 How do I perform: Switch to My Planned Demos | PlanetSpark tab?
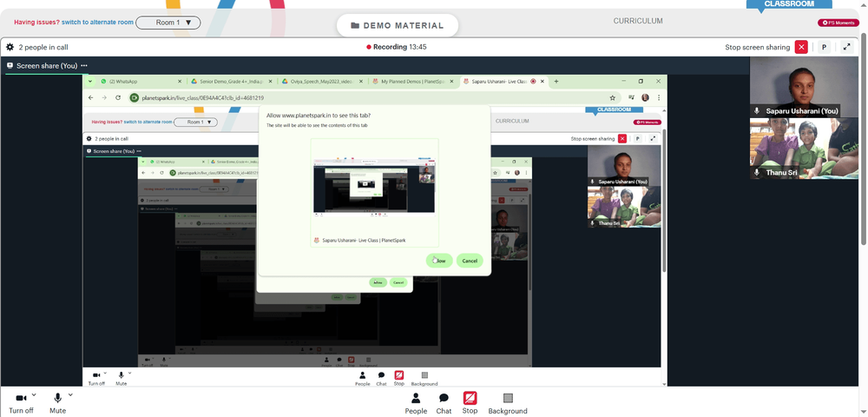[412, 82]
